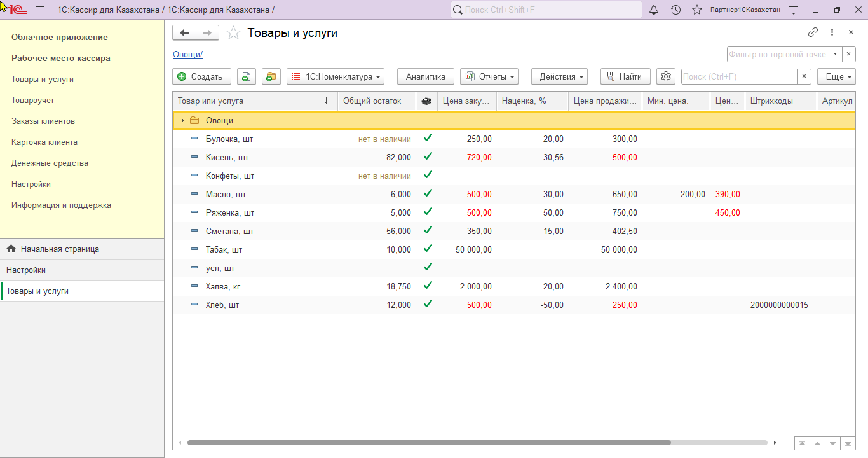Follow the Овощи/ breadcrumb link
This screenshot has width=868, height=458.
pyautogui.click(x=187, y=55)
